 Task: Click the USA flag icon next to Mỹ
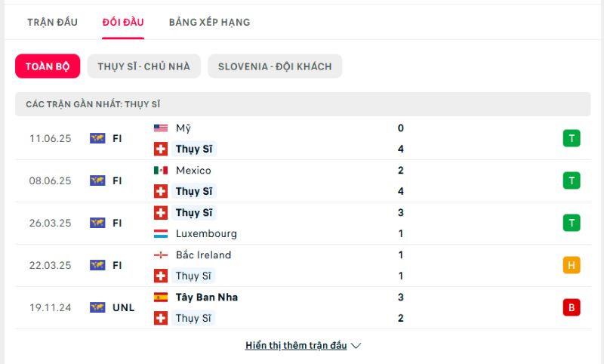point(161,128)
